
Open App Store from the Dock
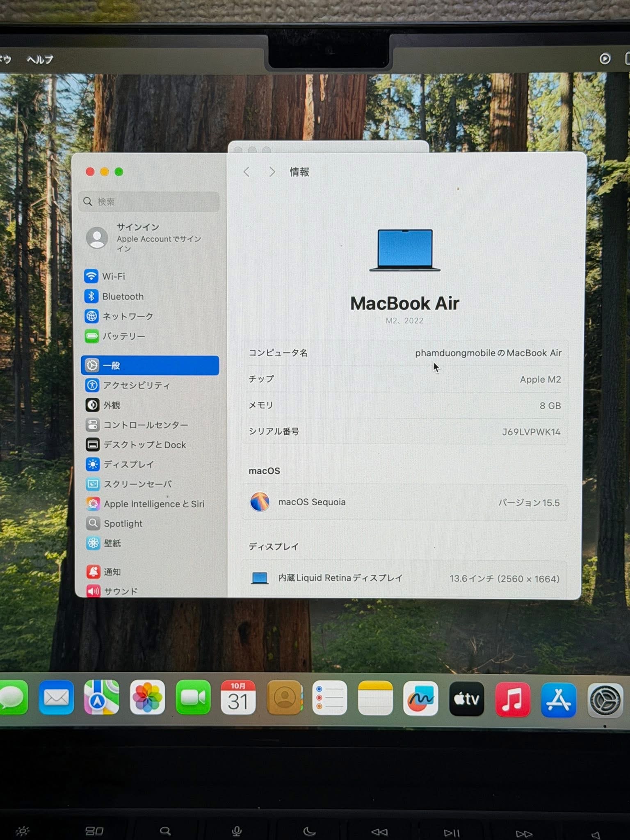(558, 700)
